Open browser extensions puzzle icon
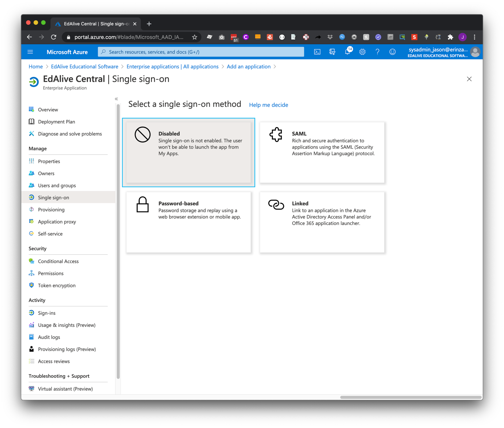Image resolution: width=504 pixels, height=428 pixels. (x=451, y=37)
